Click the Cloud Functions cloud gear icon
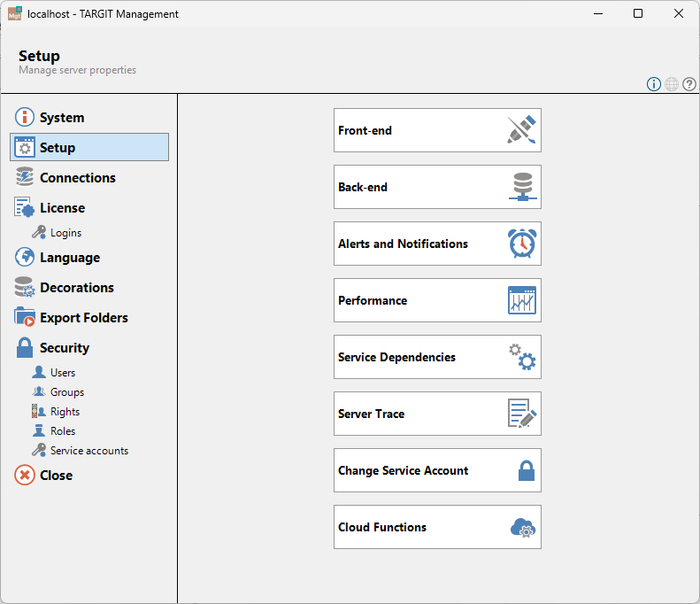 [x=523, y=528]
